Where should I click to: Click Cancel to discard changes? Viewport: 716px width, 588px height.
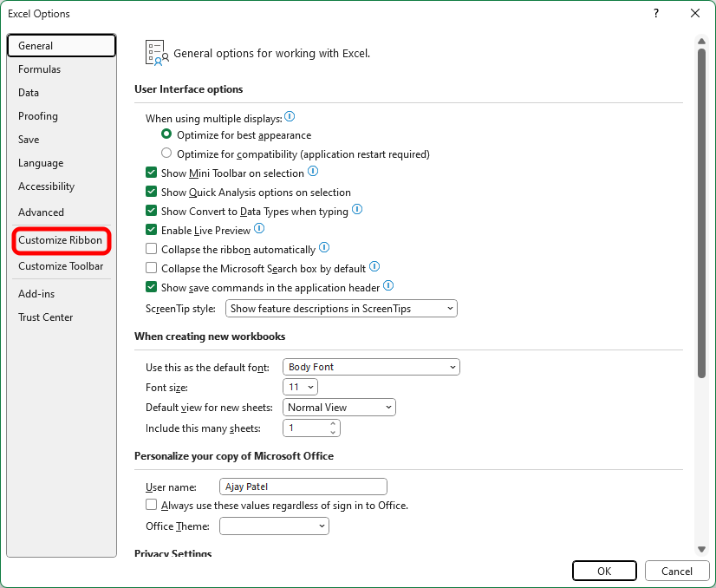(677, 571)
